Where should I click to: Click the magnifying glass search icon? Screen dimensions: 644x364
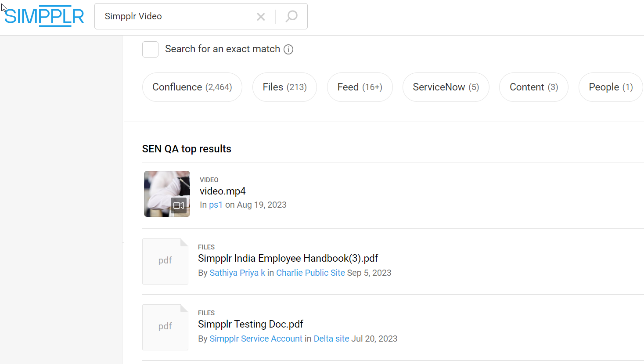pyautogui.click(x=291, y=16)
